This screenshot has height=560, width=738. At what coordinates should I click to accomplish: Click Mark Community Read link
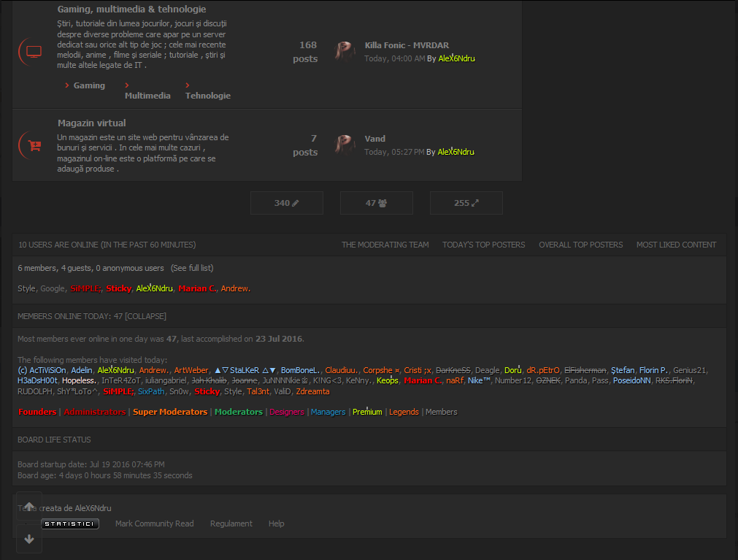click(154, 523)
